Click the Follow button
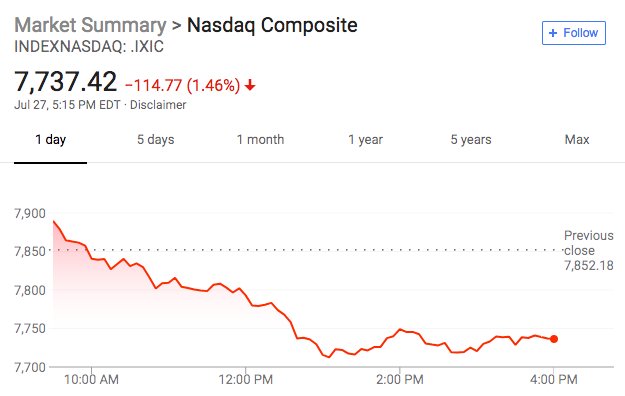This screenshot has height=396, width=625. click(574, 33)
